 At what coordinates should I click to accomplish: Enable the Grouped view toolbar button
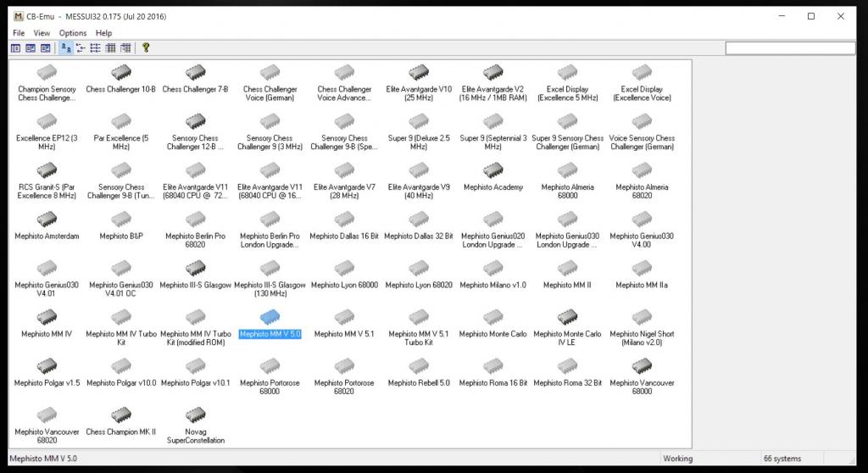point(125,48)
